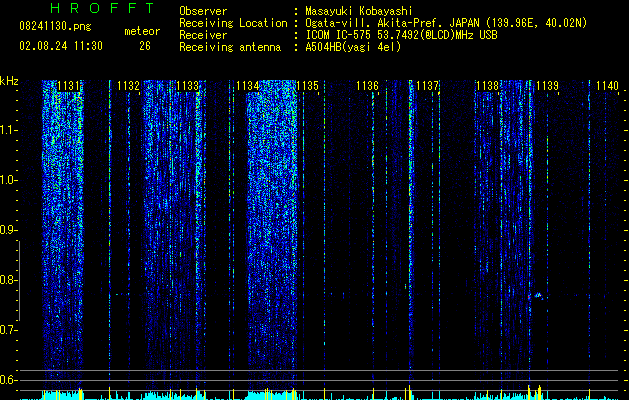629x400 pixels.
Task: Click the 1138 time marker
Action: 487,86
